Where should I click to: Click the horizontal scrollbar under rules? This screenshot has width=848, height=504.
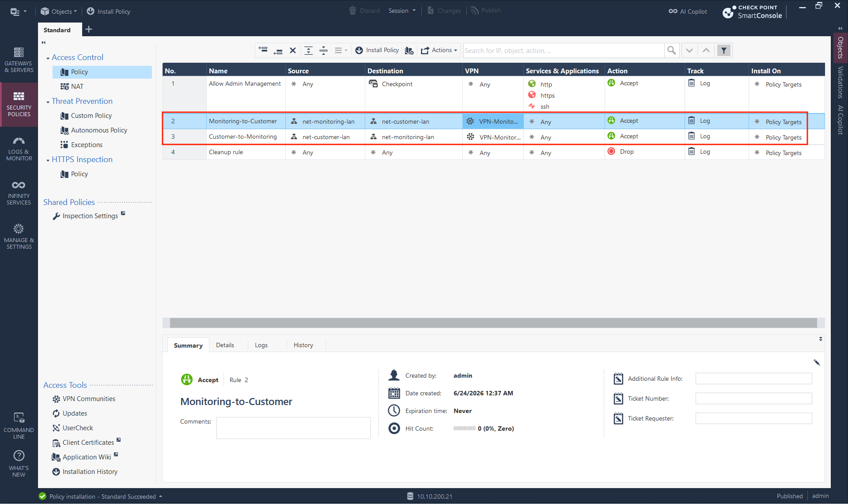(x=493, y=323)
